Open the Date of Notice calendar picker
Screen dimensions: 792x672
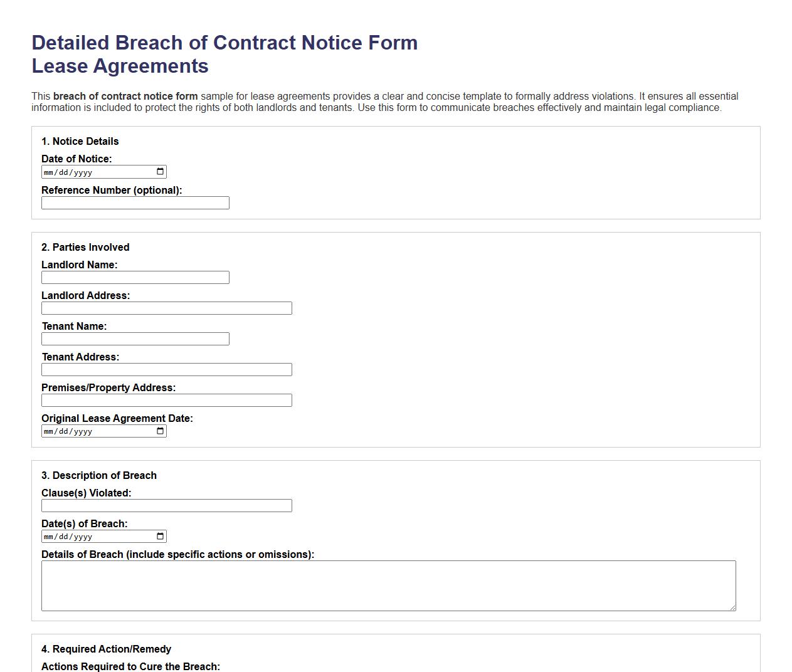[x=161, y=171]
